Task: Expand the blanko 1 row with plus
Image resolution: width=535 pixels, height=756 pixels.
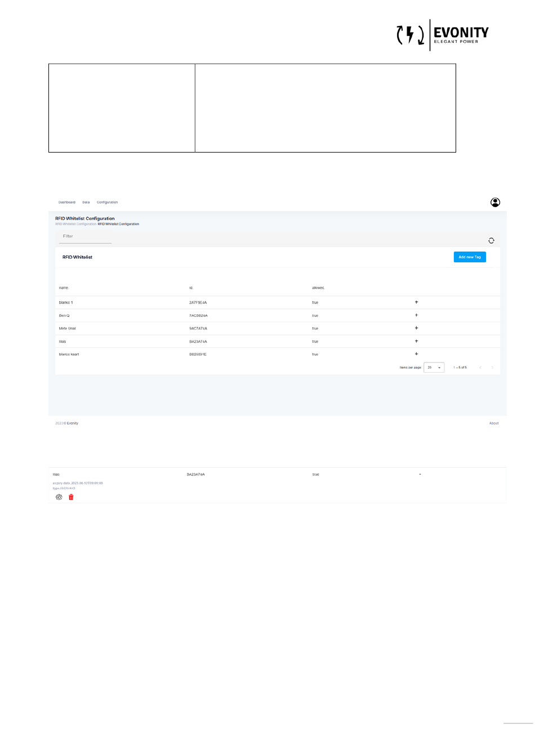Action: (416, 302)
